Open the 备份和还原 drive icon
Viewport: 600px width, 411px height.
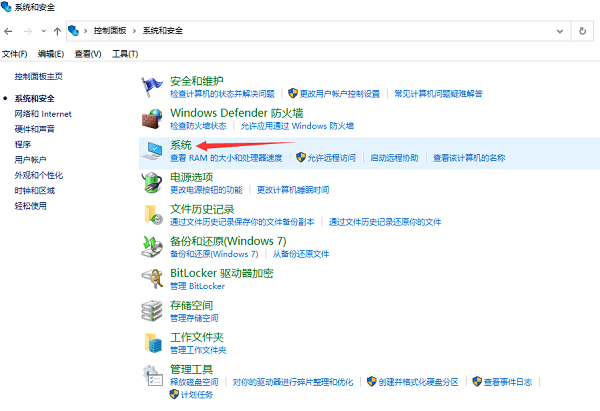[x=152, y=246]
